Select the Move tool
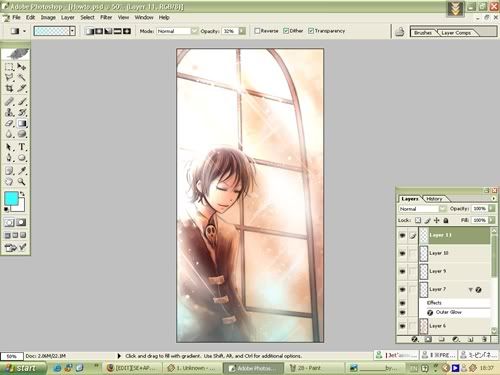This screenshot has width=500, height=375. [22, 67]
